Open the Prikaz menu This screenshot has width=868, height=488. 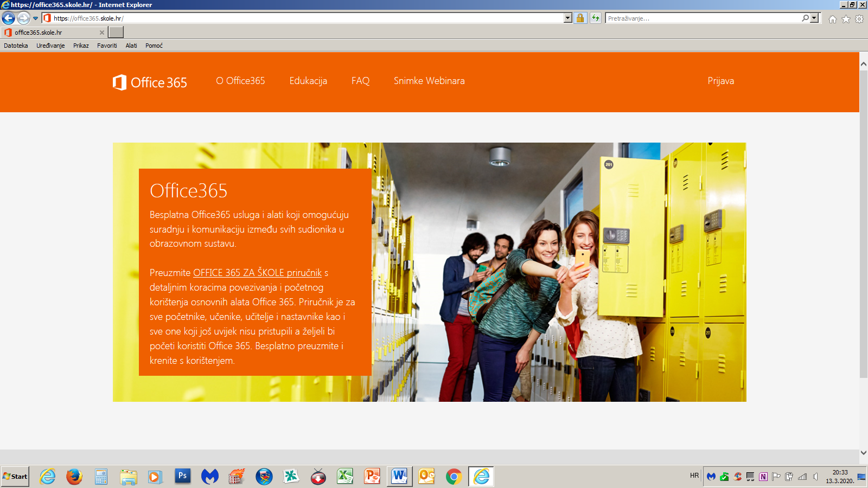pyautogui.click(x=81, y=46)
